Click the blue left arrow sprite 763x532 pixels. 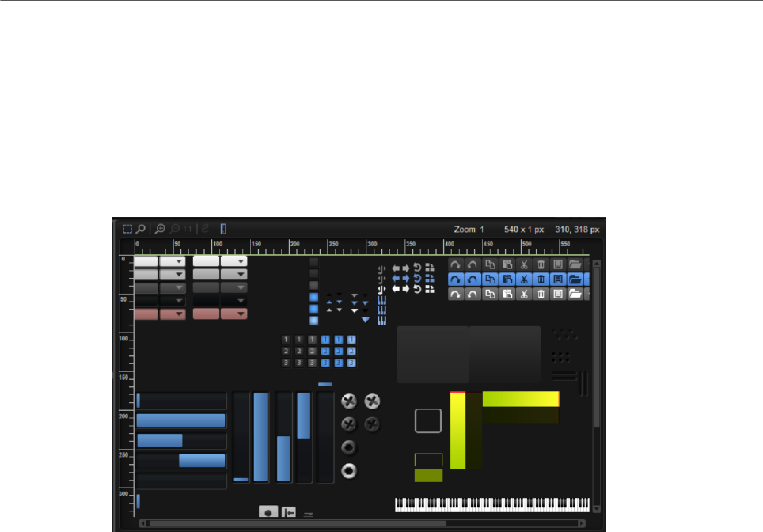click(396, 279)
